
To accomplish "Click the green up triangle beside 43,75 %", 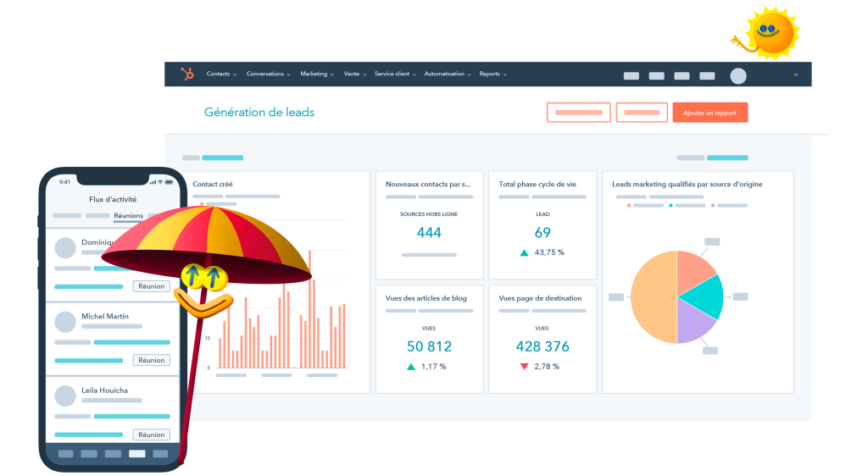I will (524, 252).
